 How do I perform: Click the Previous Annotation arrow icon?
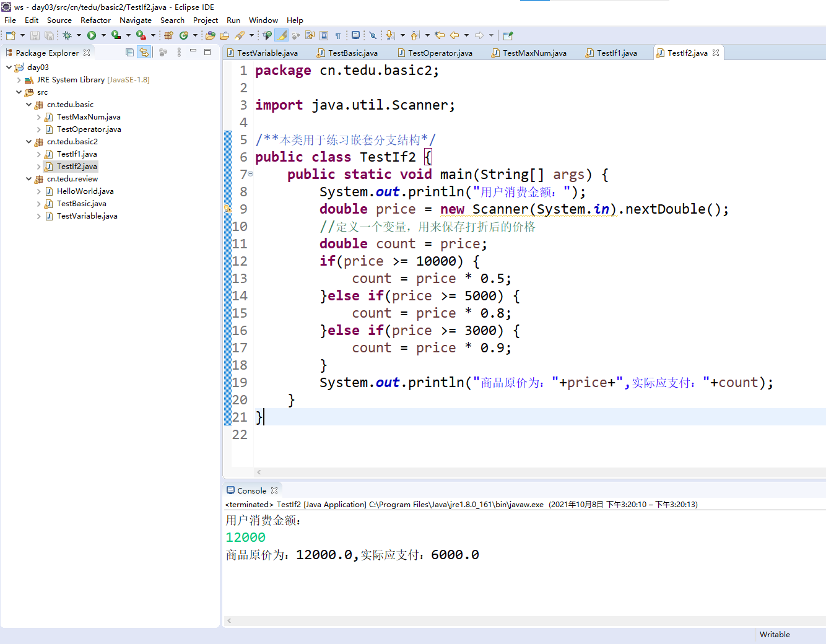414,35
